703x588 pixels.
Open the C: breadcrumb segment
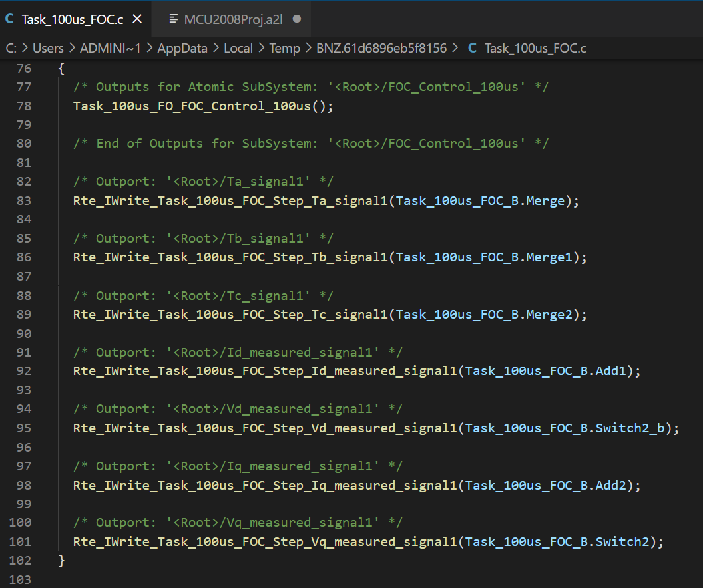[11, 48]
